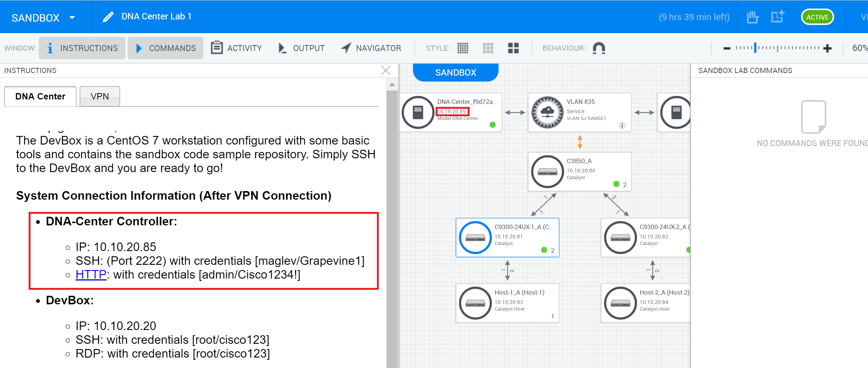
Task: Click the C9300-24UX-2_A IP 10.10.20.82
Action: 654,237
